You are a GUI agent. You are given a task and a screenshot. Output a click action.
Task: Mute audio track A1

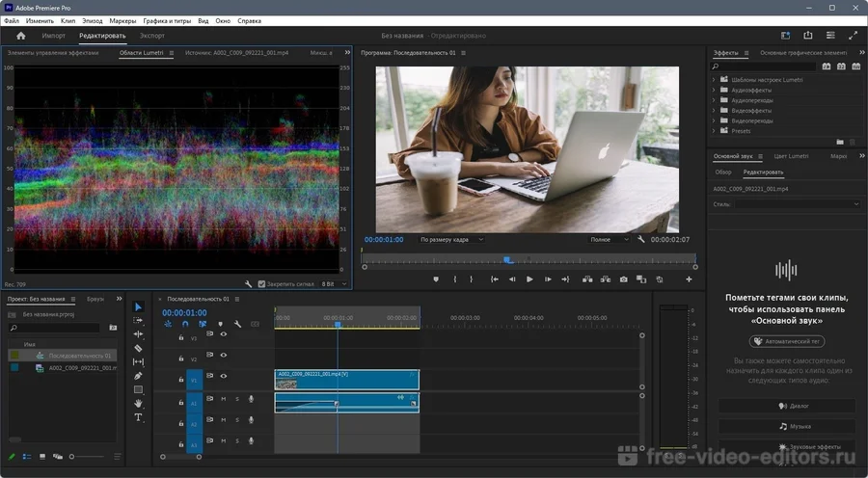[224, 399]
